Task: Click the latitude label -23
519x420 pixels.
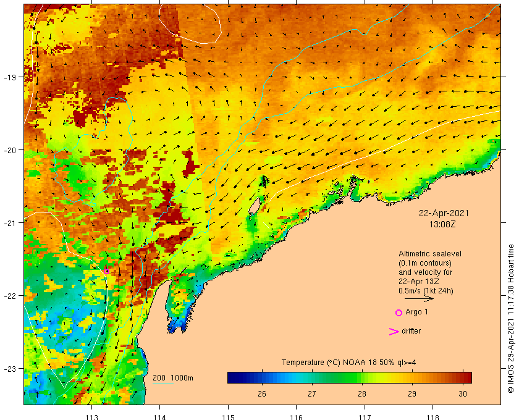Action: 10,369
